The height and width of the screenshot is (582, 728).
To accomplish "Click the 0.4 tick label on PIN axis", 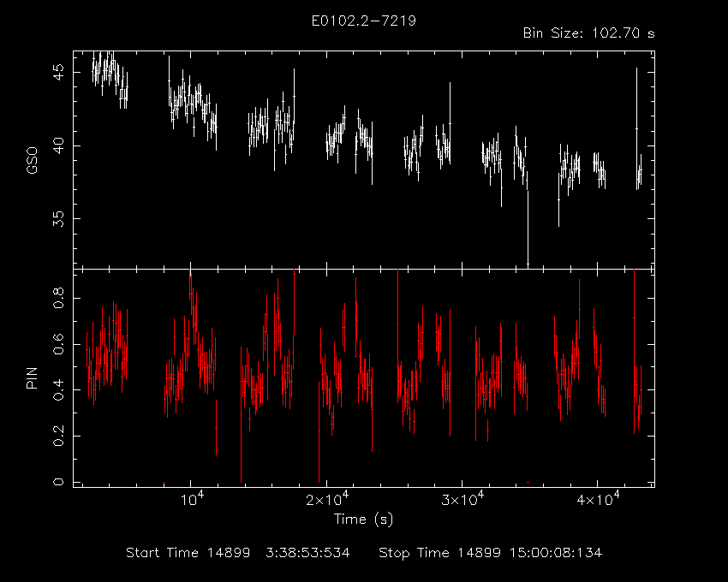I will (58, 390).
